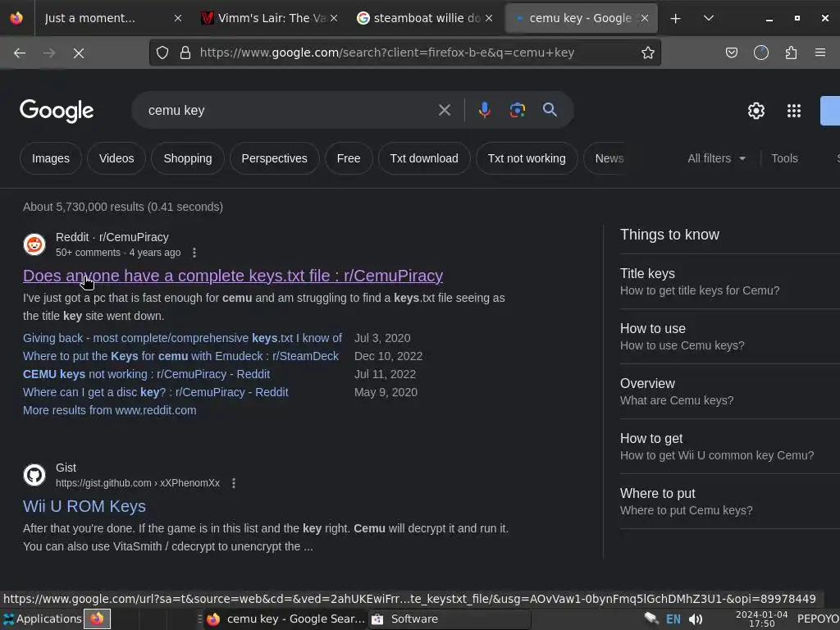Open 'More results from www.reddit.com'
This screenshot has height=630, width=840.
pos(109,410)
